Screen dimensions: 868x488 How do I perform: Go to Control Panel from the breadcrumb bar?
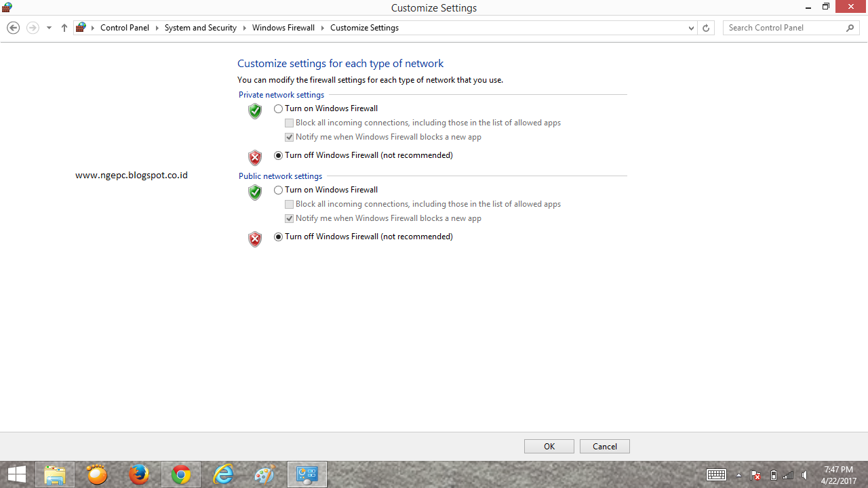point(125,28)
